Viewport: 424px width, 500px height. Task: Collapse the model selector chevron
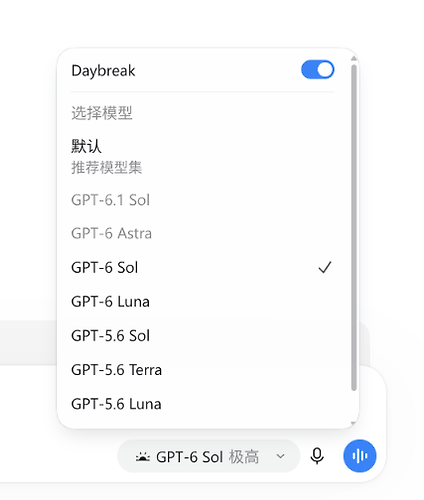pos(281,456)
